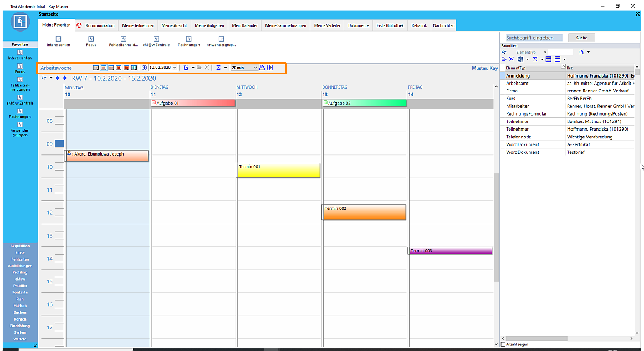Go to previous week with left arrow

click(x=57, y=78)
